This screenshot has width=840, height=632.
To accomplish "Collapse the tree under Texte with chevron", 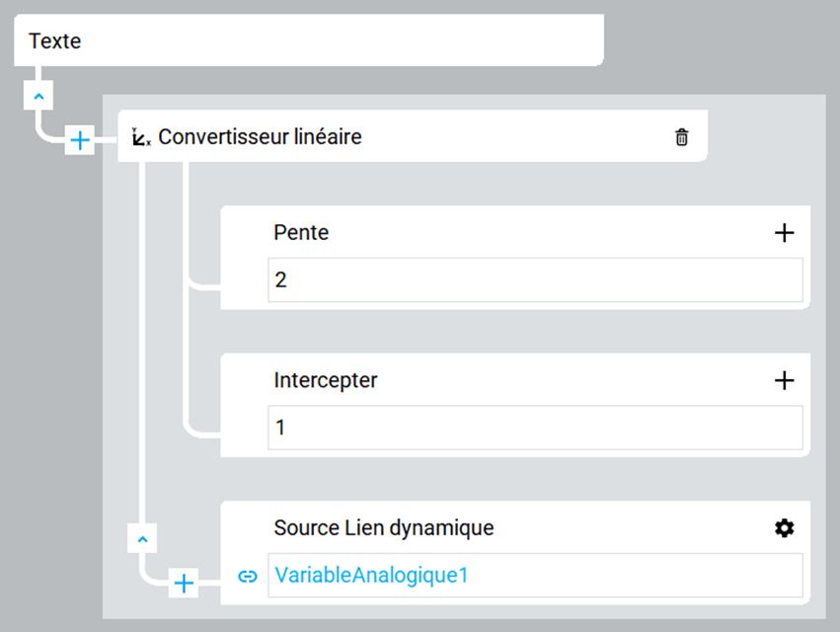I will pos(38,97).
